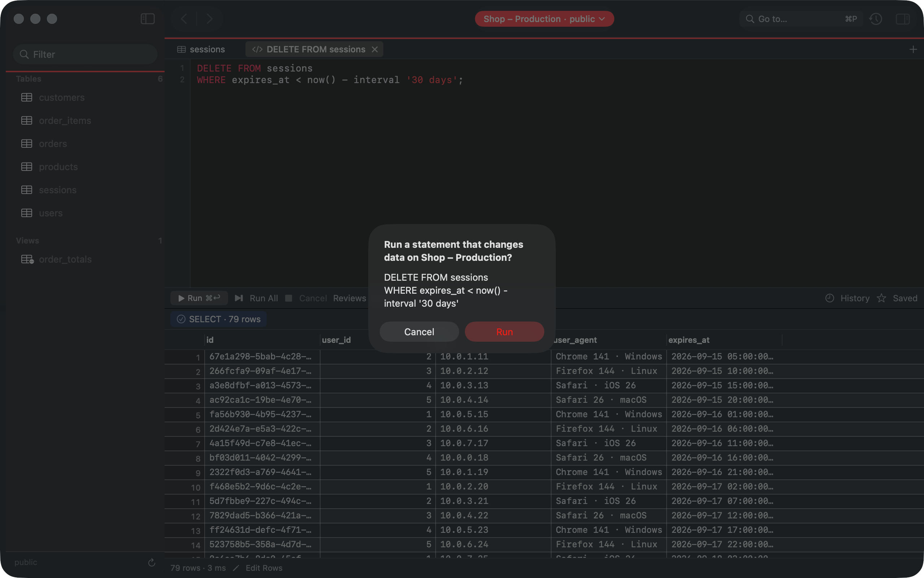Open Reviews in the query toolbar

(x=349, y=298)
